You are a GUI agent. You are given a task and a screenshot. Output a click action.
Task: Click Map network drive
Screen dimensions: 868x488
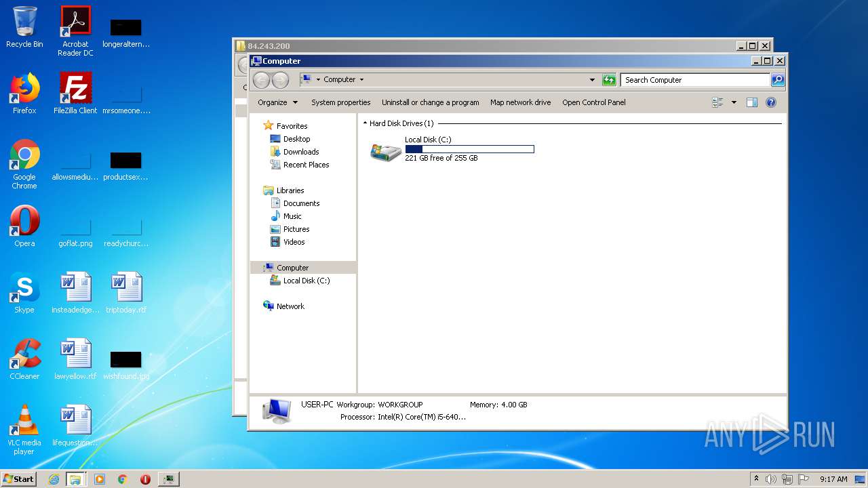point(520,102)
